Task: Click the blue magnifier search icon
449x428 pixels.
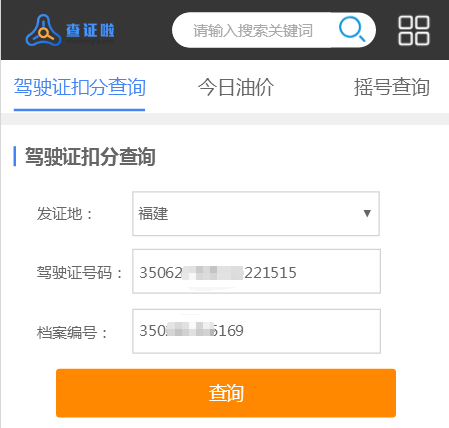Action: (x=352, y=29)
